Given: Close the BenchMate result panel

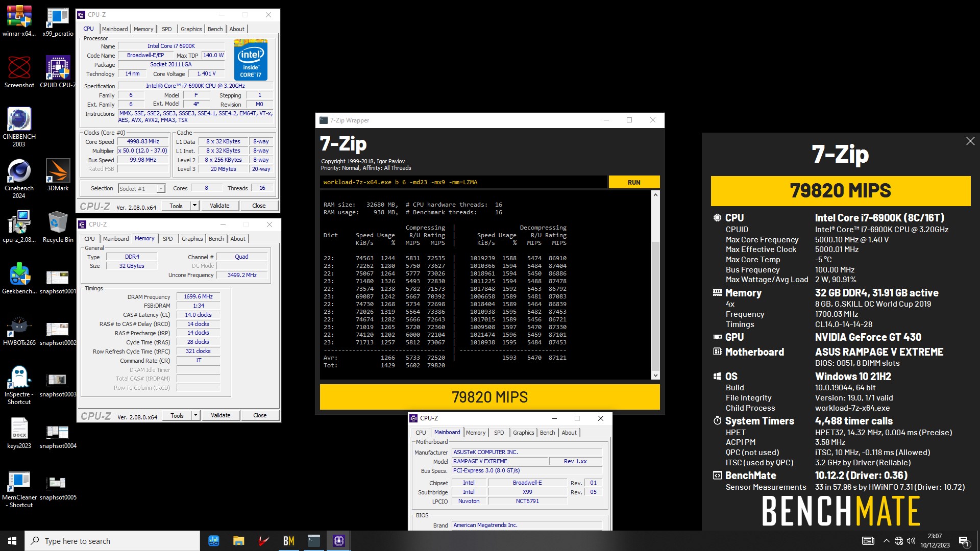Looking at the screenshot, I should point(970,141).
